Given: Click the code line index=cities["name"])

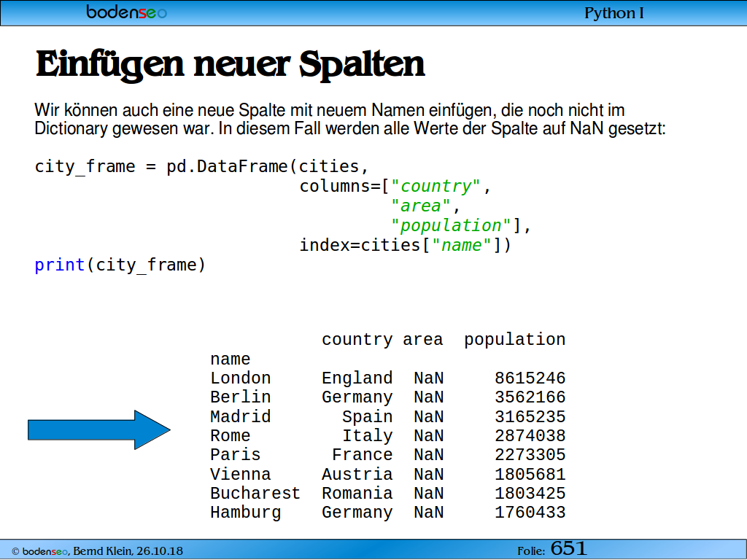Looking at the screenshot, I should click(x=405, y=245).
